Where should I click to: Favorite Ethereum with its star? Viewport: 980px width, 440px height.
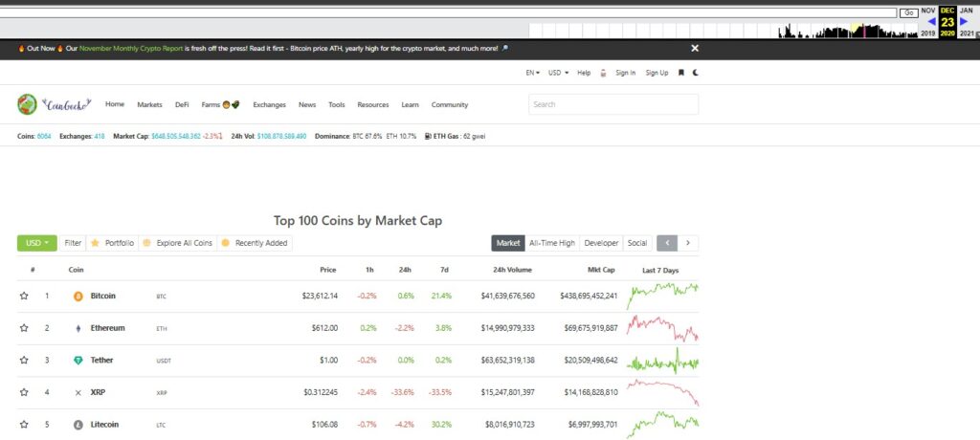tap(24, 327)
